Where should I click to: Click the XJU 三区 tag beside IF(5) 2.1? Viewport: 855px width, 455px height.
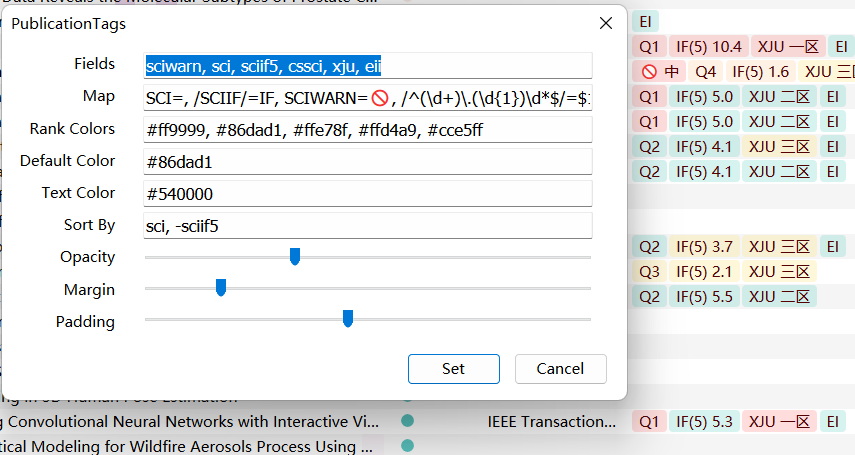click(x=779, y=272)
